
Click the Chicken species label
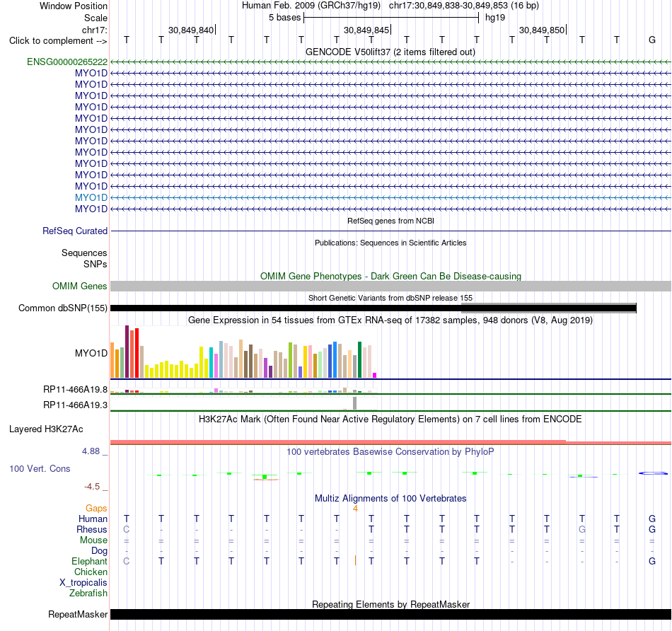click(x=91, y=572)
